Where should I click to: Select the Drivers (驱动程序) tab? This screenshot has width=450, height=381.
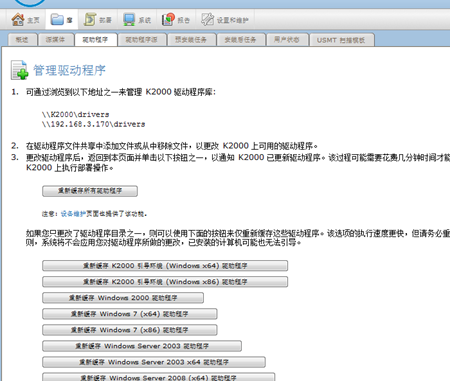tap(96, 40)
